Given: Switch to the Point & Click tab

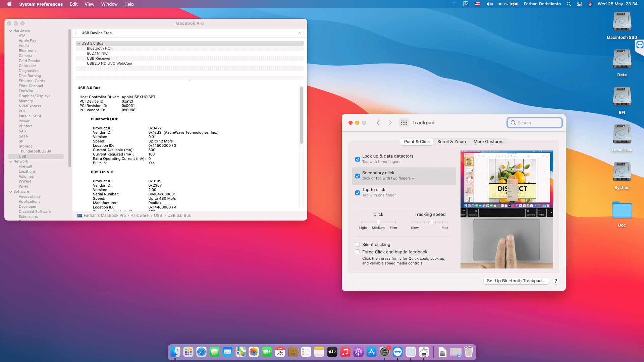Looking at the screenshot, I should (x=417, y=142).
